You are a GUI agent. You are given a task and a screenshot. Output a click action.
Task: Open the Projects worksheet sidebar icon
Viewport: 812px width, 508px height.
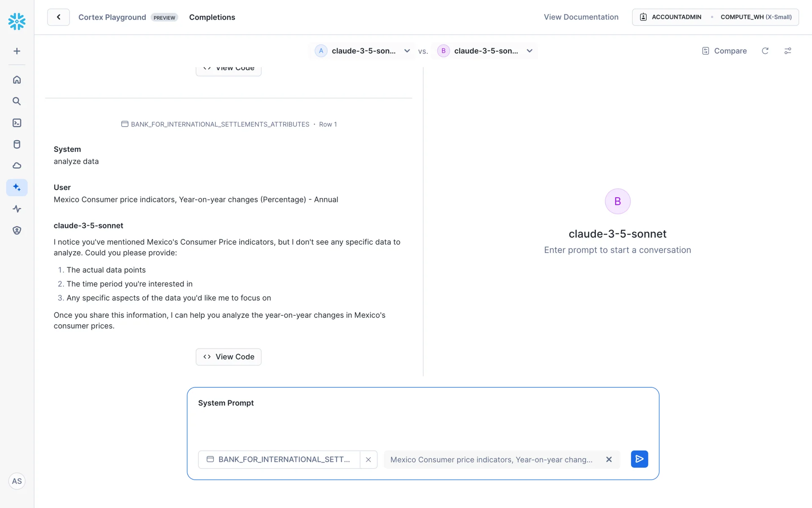tap(17, 123)
